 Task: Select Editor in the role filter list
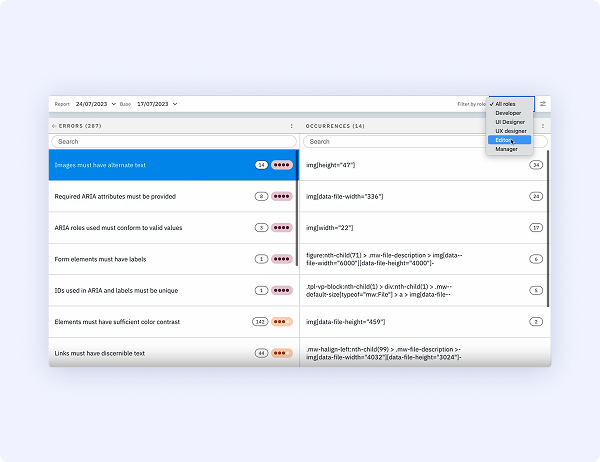pyautogui.click(x=504, y=140)
